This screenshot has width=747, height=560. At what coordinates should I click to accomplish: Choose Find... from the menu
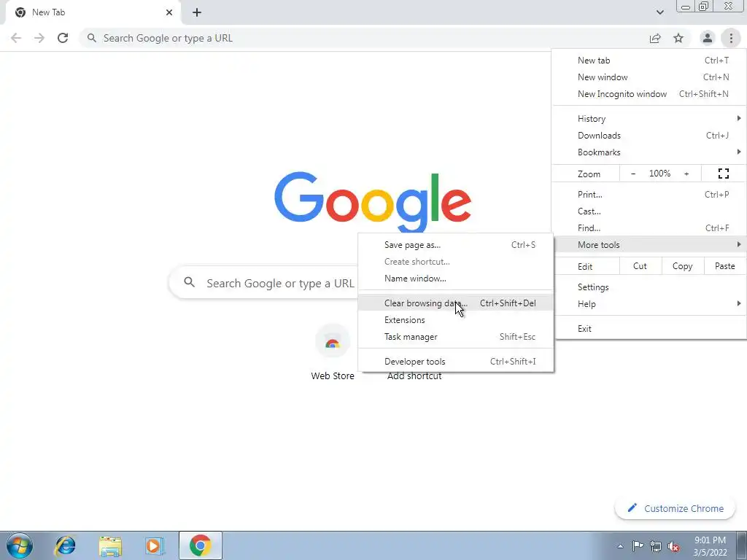(649, 228)
